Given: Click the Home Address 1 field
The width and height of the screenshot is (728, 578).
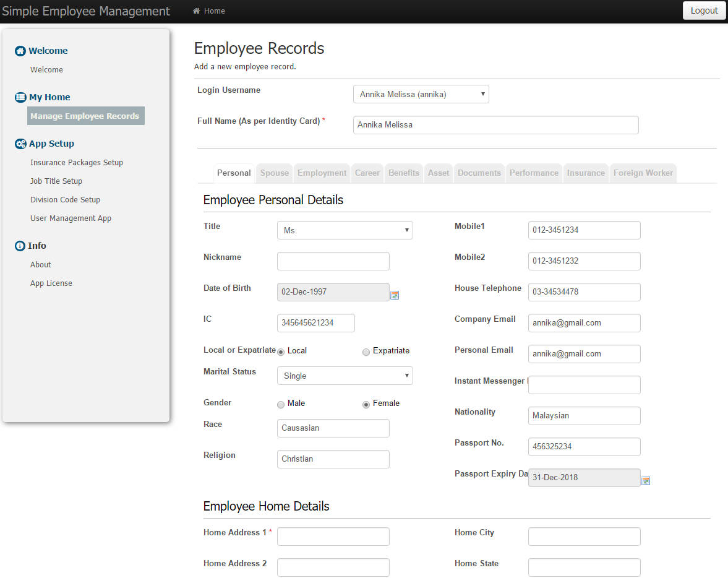Looking at the screenshot, I should coord(333,536).
